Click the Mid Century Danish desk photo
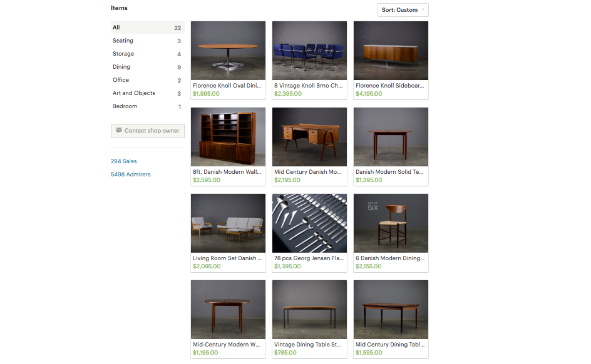 [x=309, y=137]
